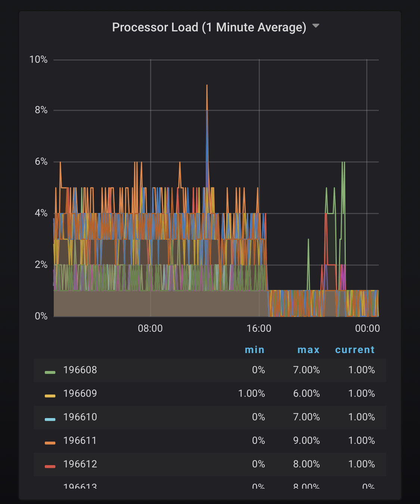The image size is (420, 504).
Task: Click the 9.00% max value for 196611
Action: click(306, 440)
